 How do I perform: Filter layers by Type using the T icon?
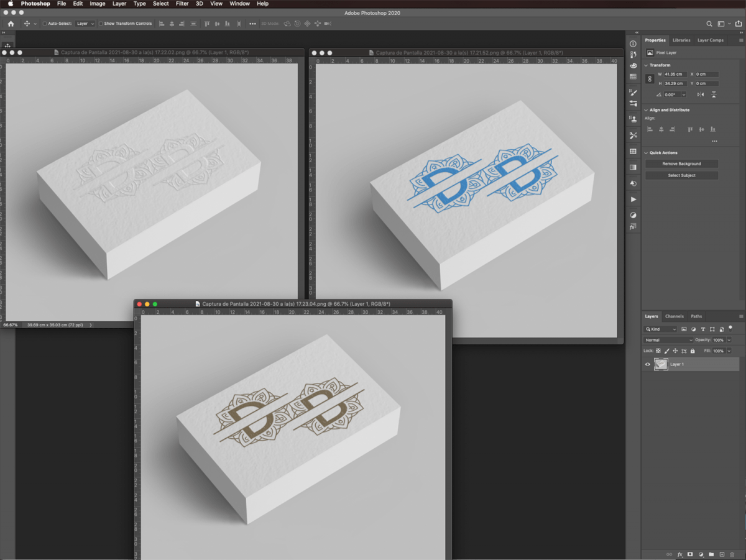pyautogui.click(x=704, y=329)
